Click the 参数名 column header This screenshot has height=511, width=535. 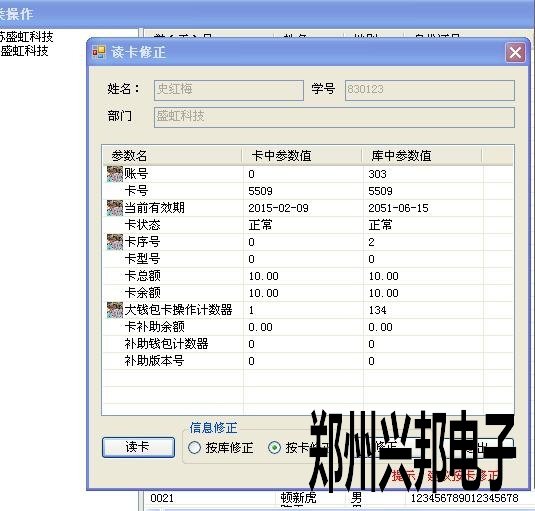pyautogui.click(x=172, y=156)
